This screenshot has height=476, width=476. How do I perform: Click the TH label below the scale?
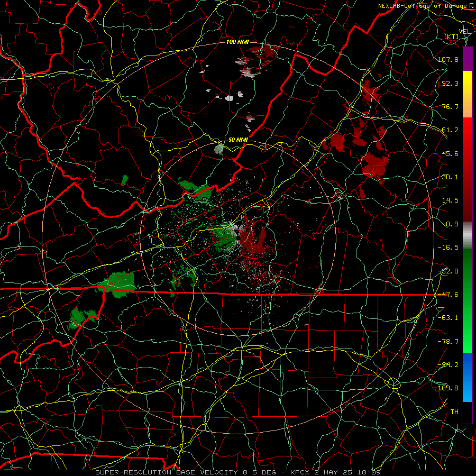pos(454,412)
